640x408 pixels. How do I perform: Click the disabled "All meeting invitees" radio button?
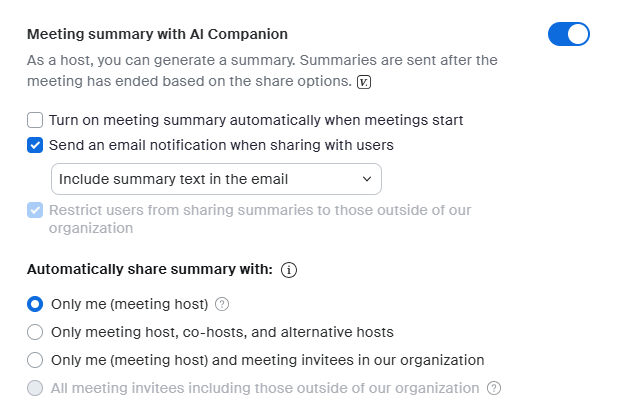(35, 388)
